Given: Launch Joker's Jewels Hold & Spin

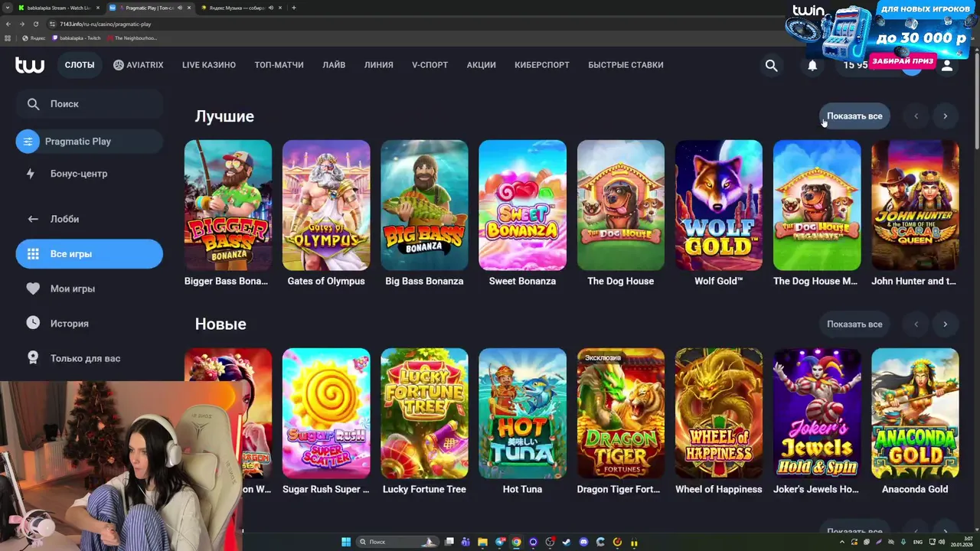Looking at the screenshot, I should pos(817,413).
